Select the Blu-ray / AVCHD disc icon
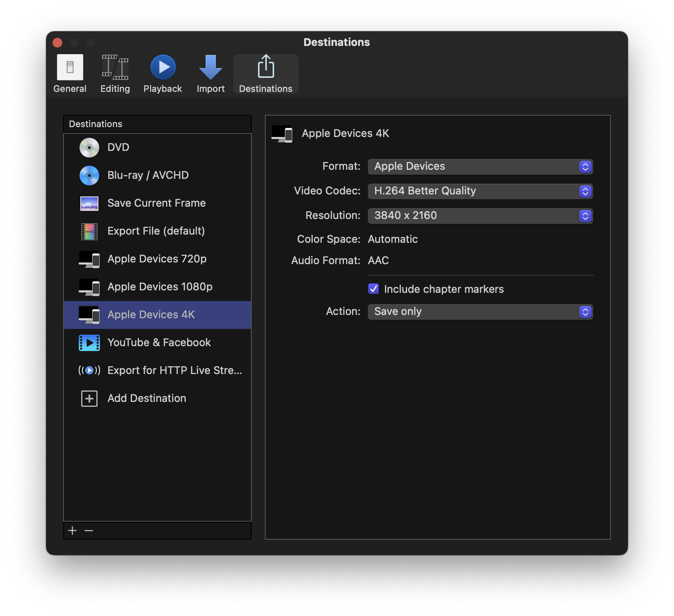 point(89,176)
